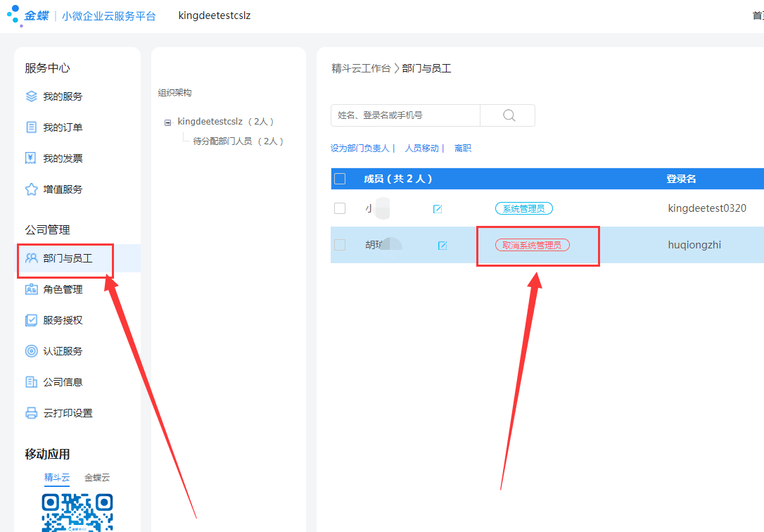Click 部门与员工 breadcrumb text
Image resolution: width=764 pixels, height=532 pixels.
tap(426, 68)
